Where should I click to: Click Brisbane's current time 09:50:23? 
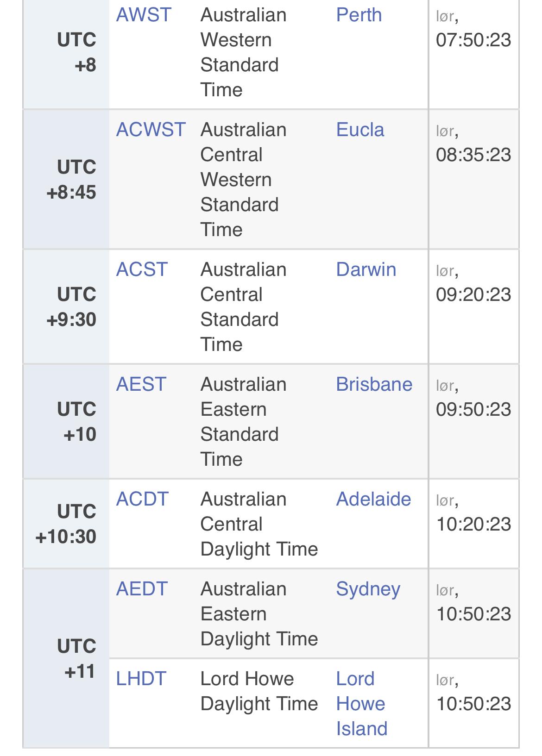click(473, 409)
